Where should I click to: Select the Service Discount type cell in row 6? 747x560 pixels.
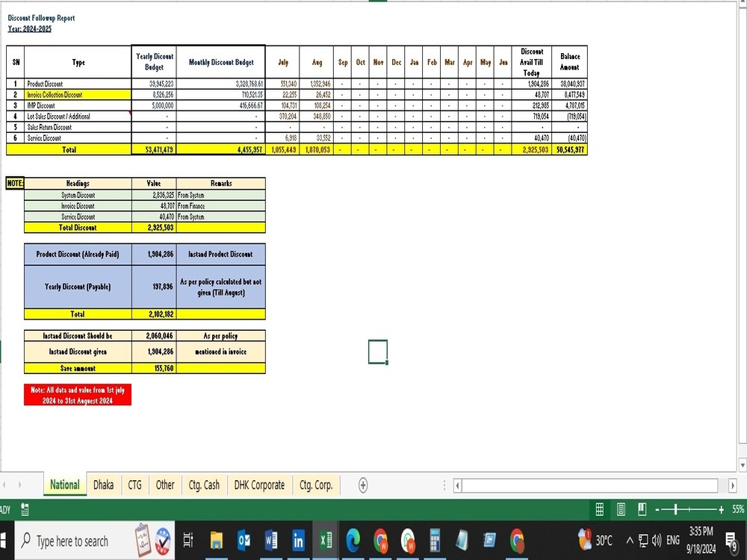click(78, 138)
